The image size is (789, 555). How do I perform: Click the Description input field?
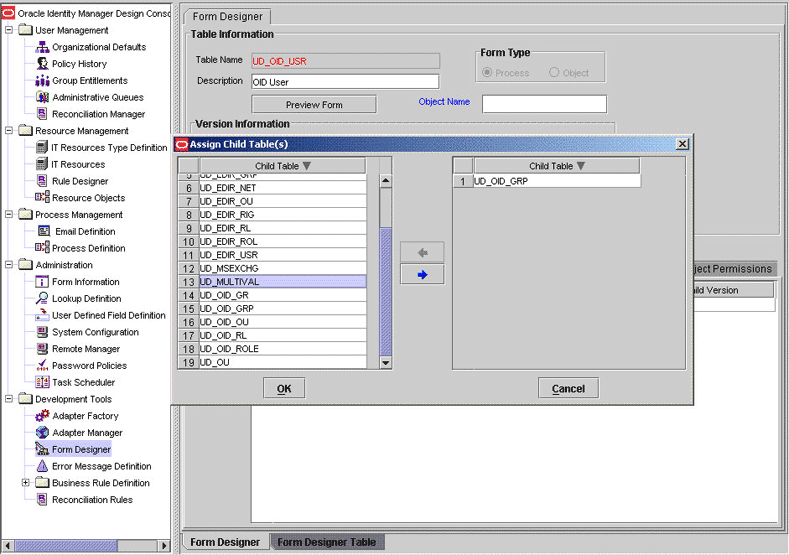(x=345, y=82)
